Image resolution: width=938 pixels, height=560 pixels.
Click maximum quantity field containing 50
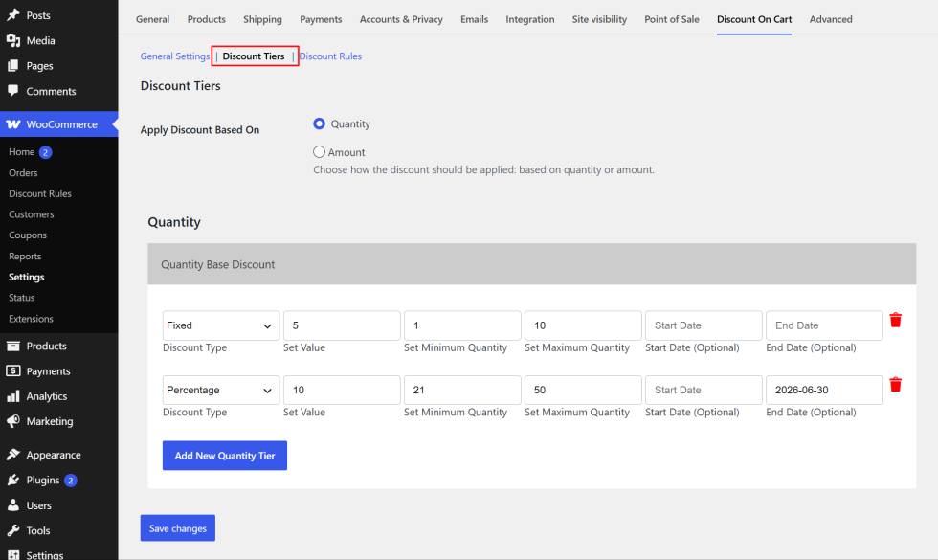point(583,391)
